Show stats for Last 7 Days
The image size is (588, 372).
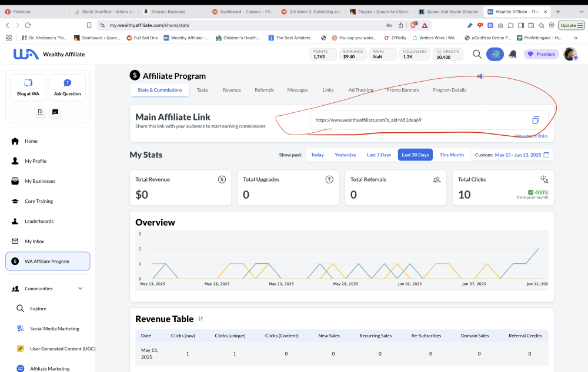click(379, 155)
